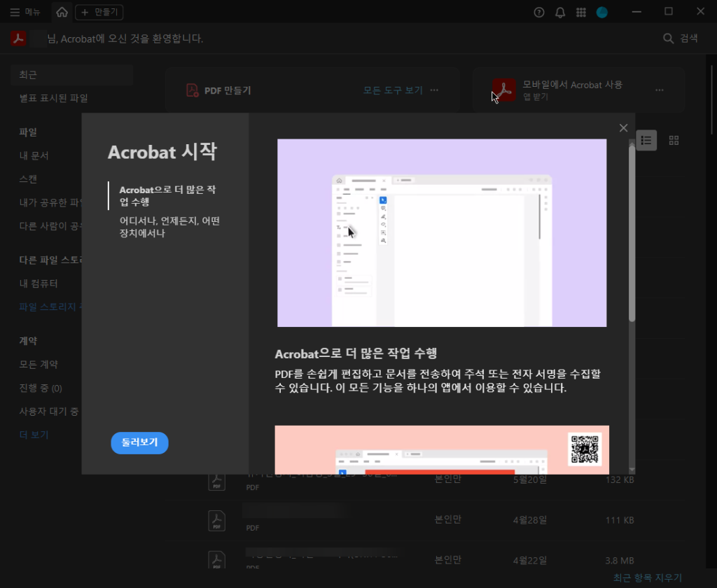Click the user profile avatar
The width and height of the screenshot is (717, 588).
601,12
